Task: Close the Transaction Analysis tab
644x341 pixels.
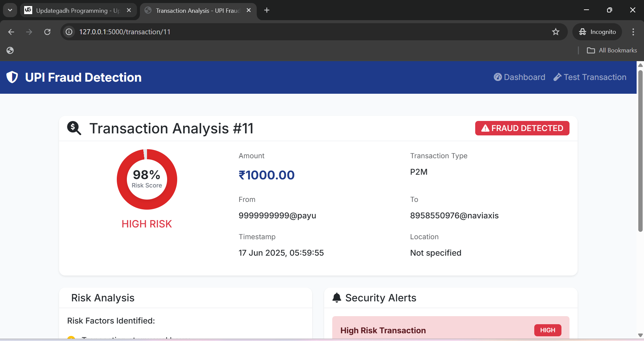Action: click(249, 10)
